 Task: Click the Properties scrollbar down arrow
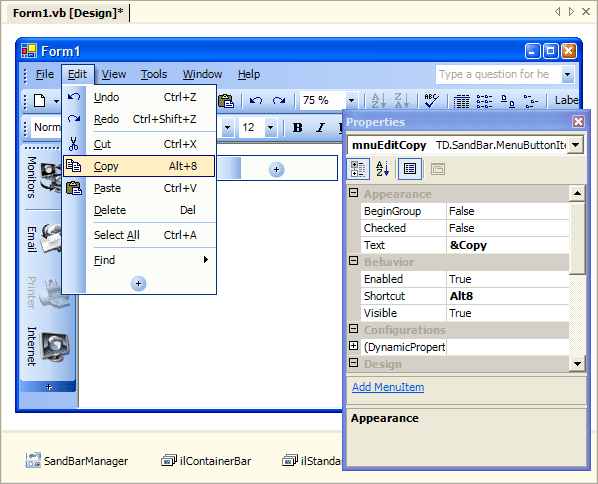577,363
